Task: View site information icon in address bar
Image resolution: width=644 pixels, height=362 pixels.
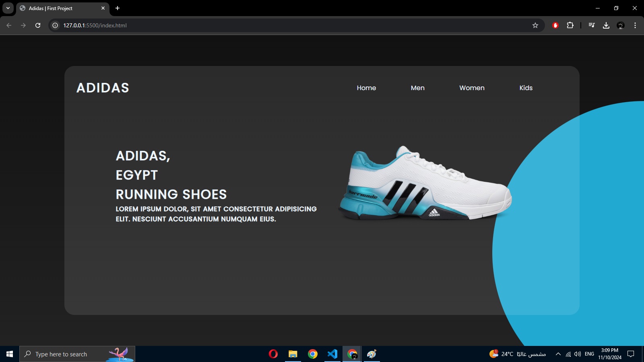Action: tap(55, 25)
